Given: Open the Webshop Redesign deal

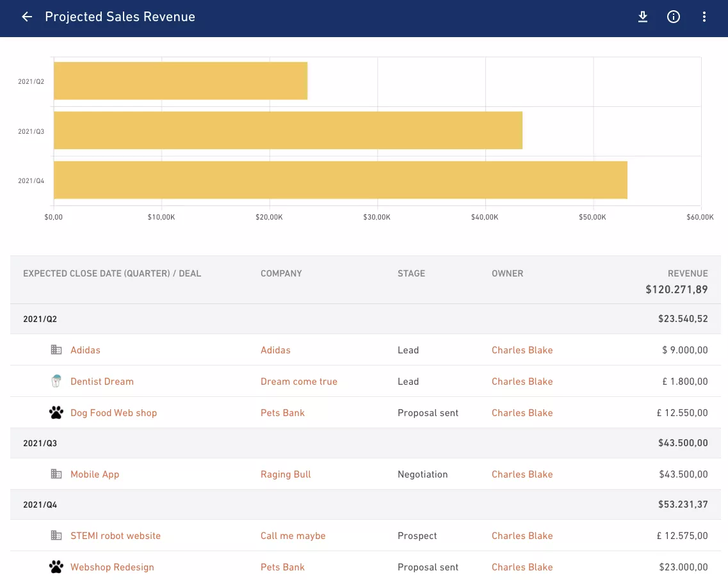Looking at the screenshot, I should [112, 567].
